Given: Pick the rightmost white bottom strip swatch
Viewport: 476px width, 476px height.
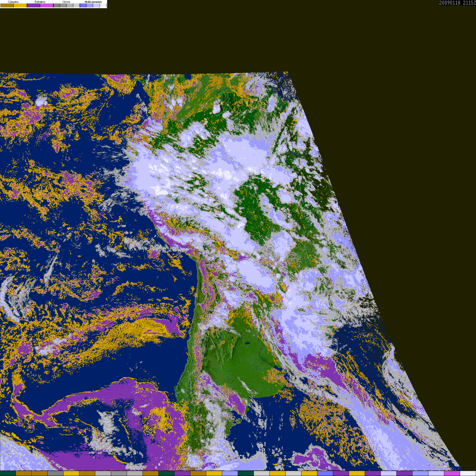Looking at the screenshot, I should (x=468, y=473).
